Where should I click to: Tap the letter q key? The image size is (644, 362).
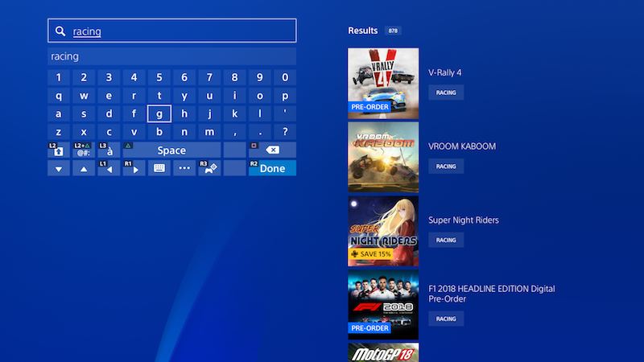tap(58, 96)
